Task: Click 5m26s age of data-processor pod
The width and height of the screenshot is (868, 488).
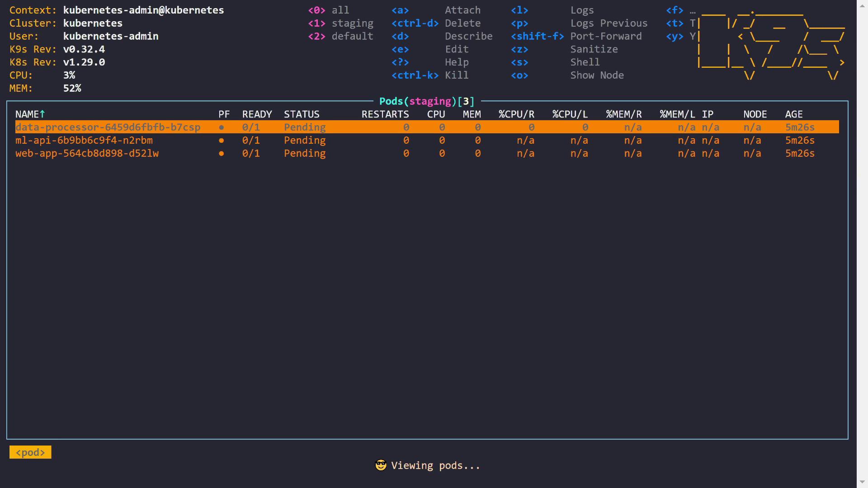Action: [800, 127]
